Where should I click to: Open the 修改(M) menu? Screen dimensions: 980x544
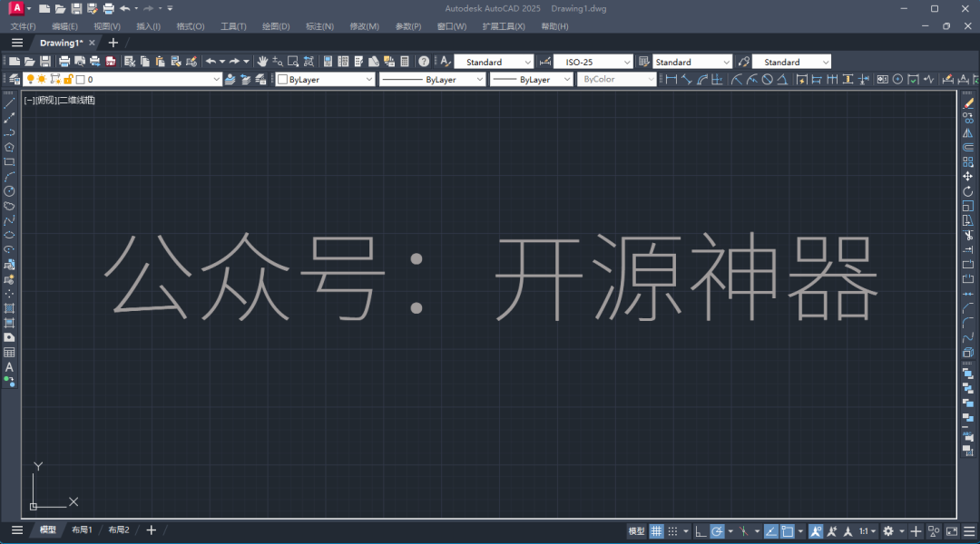tap(365, 26)
